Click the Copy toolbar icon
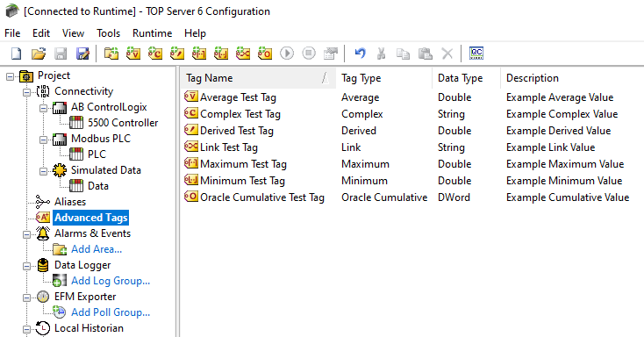 (x=404, y=54)
